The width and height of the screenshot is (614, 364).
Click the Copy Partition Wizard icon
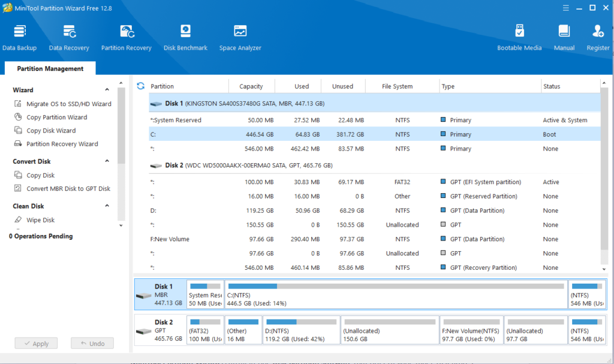(x=18, y=117)
